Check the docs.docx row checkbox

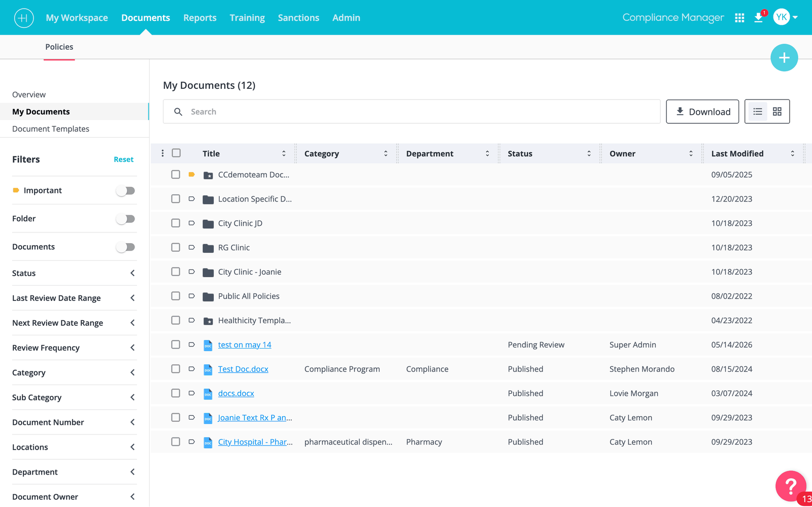pyautogui.click(x=176, y=393)
